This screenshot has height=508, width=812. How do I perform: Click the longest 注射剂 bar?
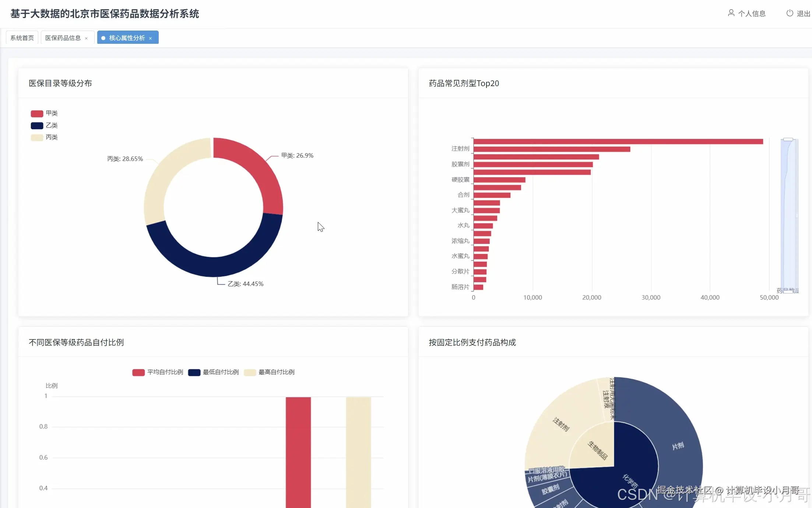coord(618,142)
